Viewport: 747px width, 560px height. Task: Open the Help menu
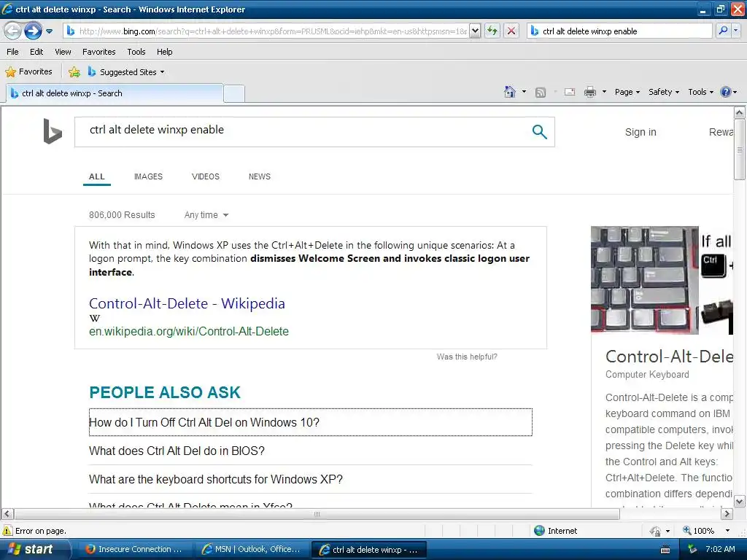point(164,52)
